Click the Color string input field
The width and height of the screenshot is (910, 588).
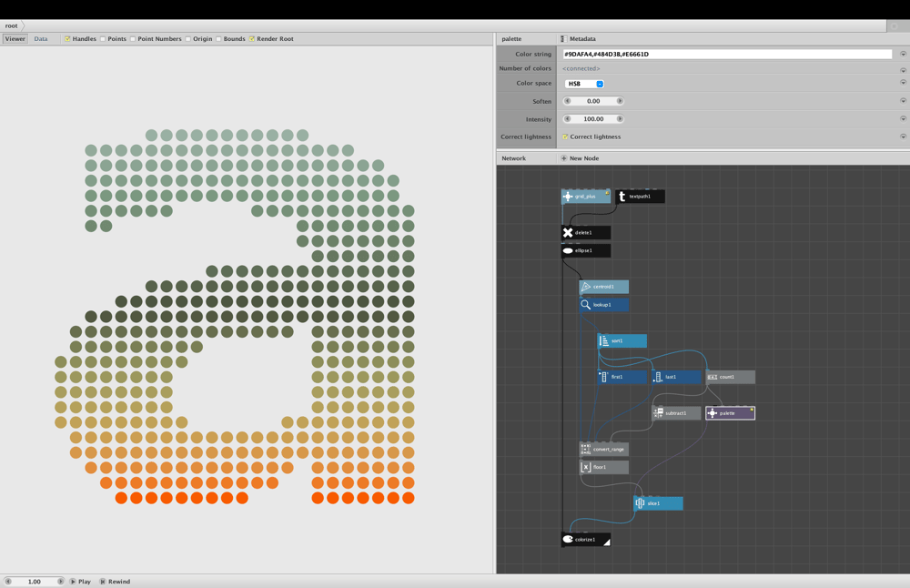726,54
